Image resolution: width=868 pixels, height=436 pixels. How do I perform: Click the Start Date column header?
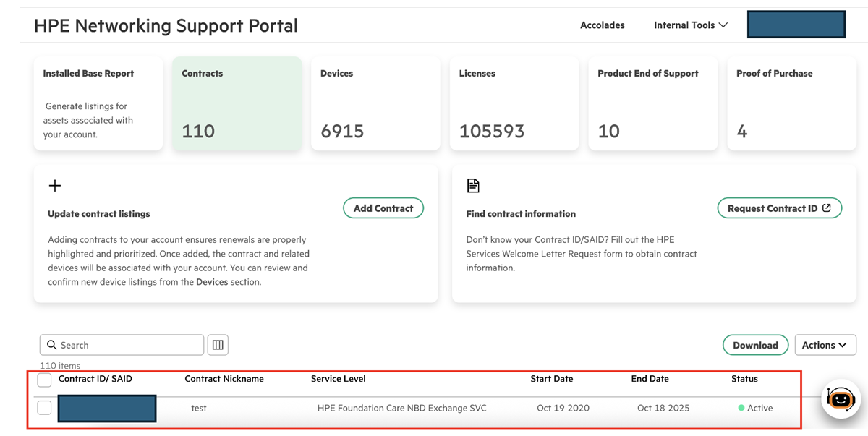point(552,379)
